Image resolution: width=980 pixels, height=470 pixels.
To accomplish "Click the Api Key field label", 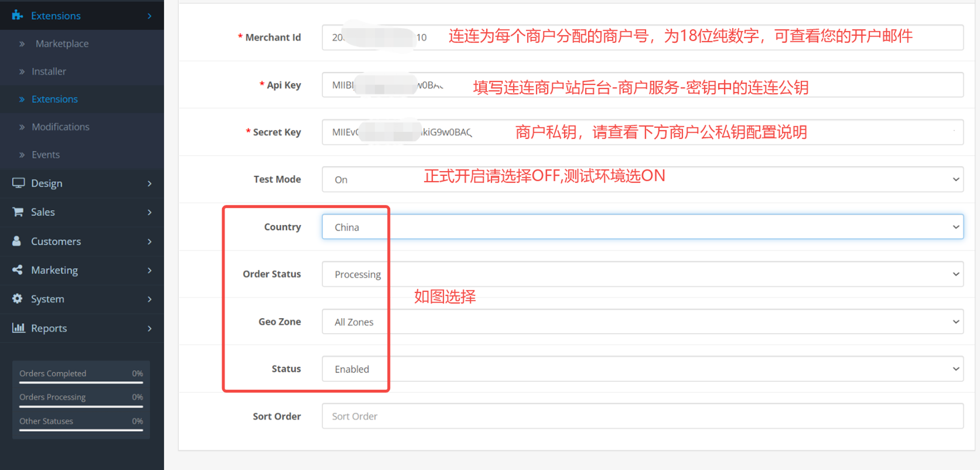I will tap(284, 85).
